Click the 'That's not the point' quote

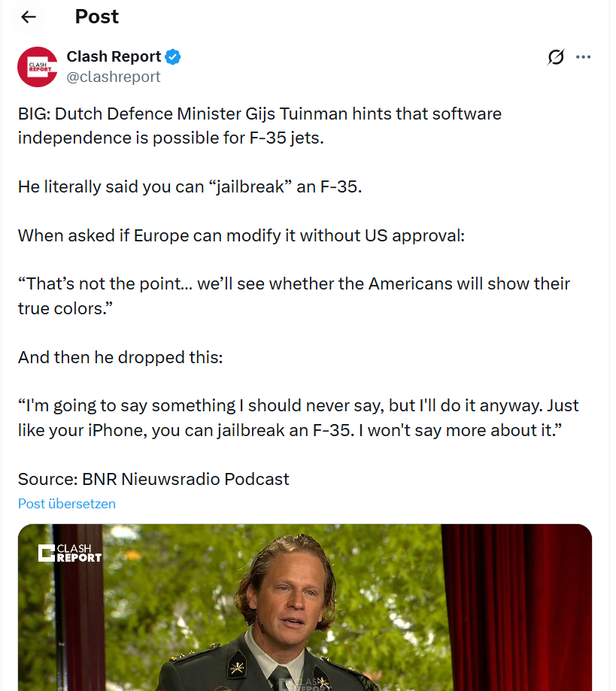[x=294, y=295]
